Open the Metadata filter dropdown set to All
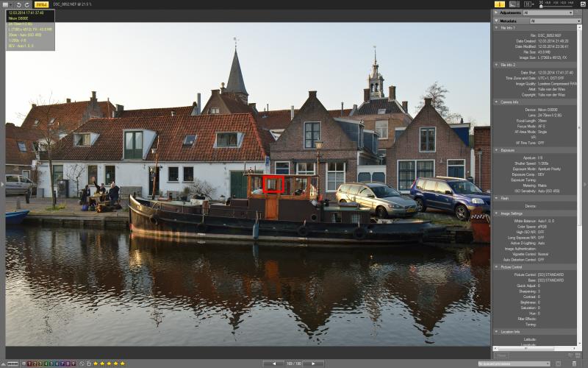 point(555,21)
